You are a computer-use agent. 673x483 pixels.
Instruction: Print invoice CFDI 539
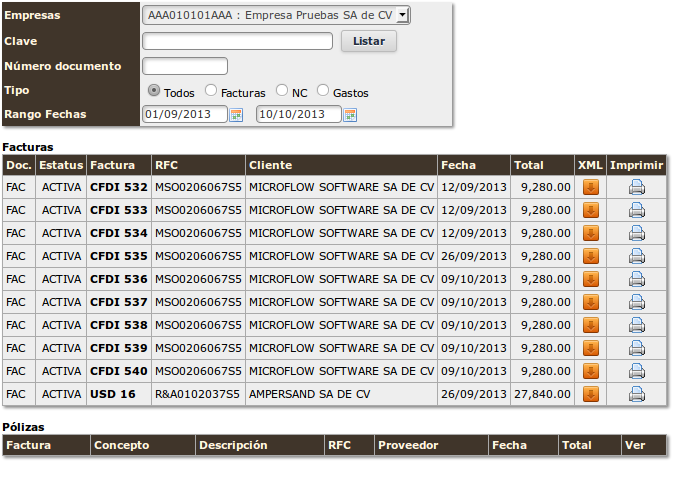[x=637, y=348]
